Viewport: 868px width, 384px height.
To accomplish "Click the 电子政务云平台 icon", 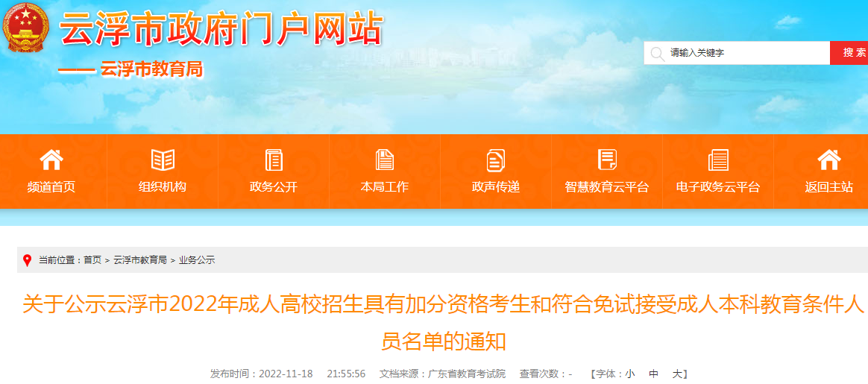I will click(718, 160).
